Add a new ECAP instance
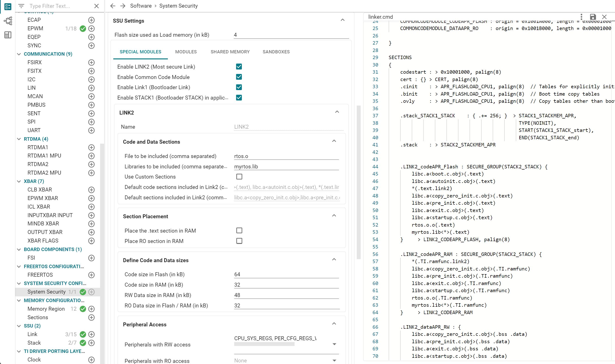The height and width of the screenshot is (364, 615). coord(91,20)
